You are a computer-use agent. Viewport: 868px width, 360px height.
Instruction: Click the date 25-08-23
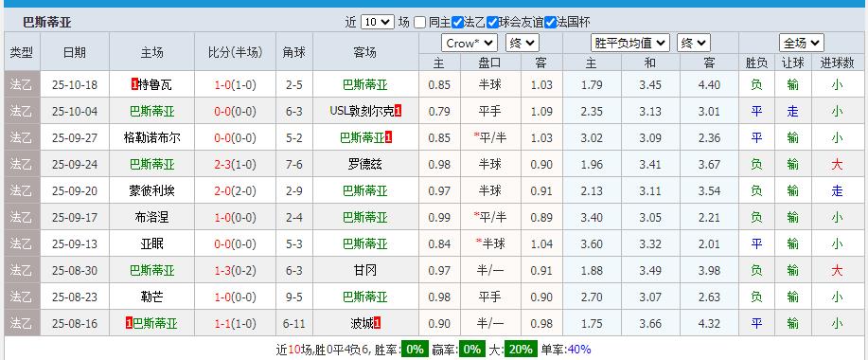(x=75, y=297)
